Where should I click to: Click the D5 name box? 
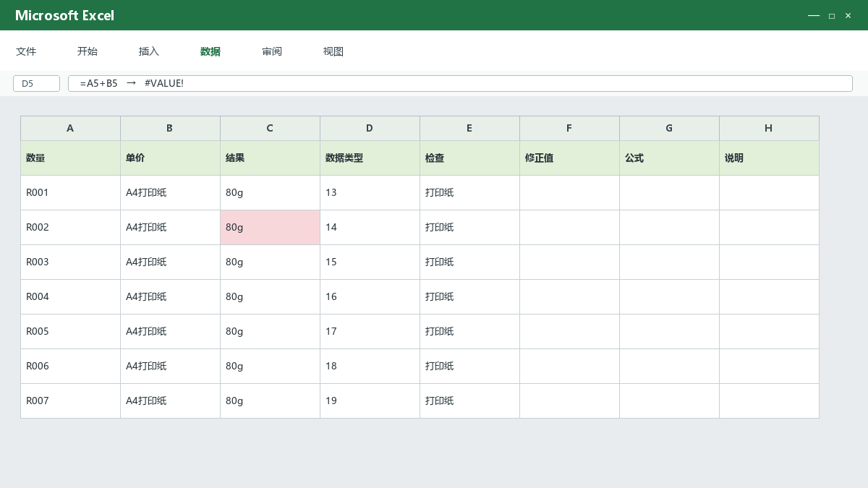tap(36, 83)
